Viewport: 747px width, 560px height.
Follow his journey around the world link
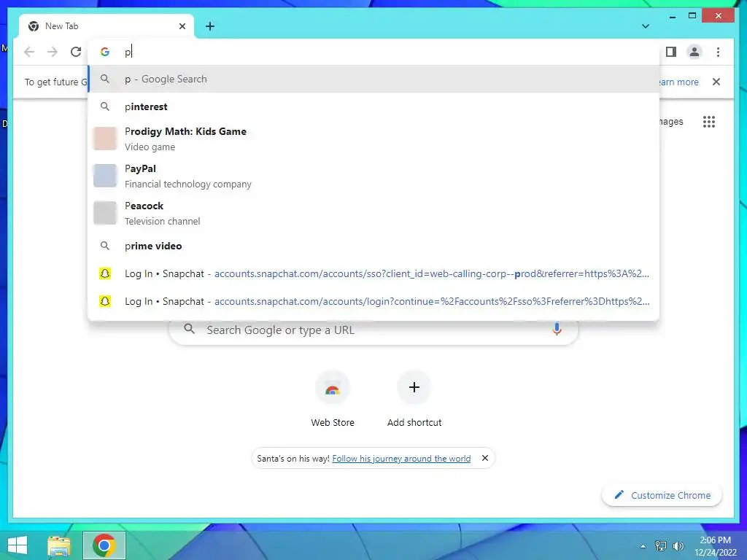tap(401, 458)
